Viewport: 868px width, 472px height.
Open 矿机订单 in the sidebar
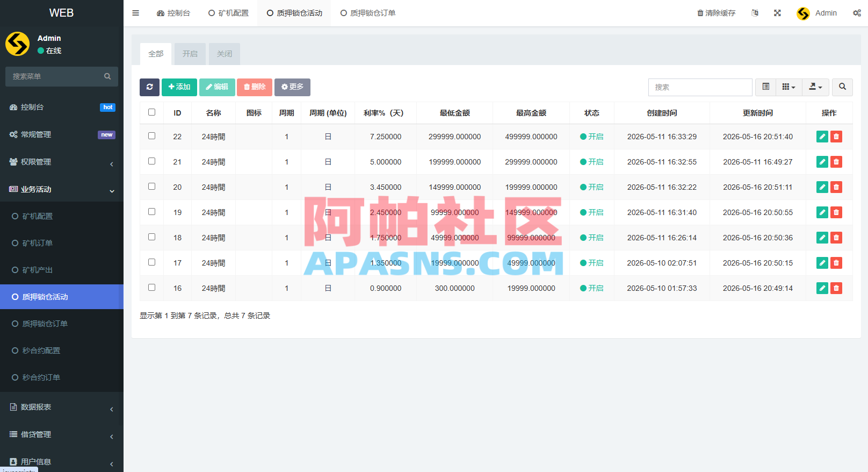(62, 243)
